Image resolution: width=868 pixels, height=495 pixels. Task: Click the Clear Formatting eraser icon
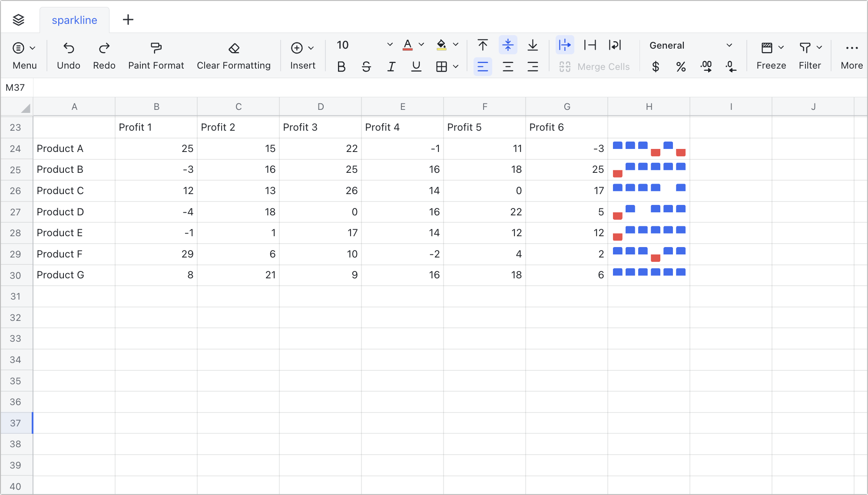click(x=234, y=49)
